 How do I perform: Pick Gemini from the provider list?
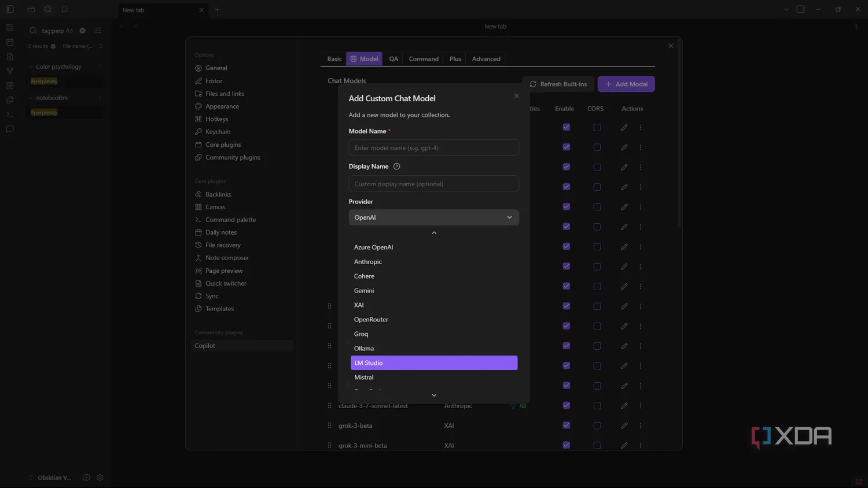click(434, 291)
